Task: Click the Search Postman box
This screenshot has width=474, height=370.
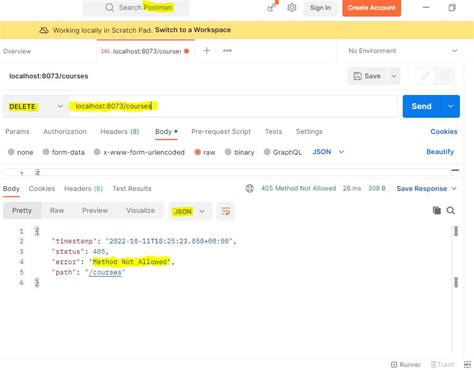Action: click(x=136, y=7)
